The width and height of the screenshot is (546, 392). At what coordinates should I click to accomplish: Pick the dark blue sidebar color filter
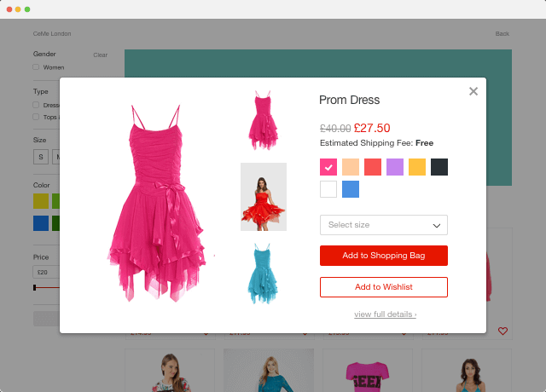click(41, 223)
